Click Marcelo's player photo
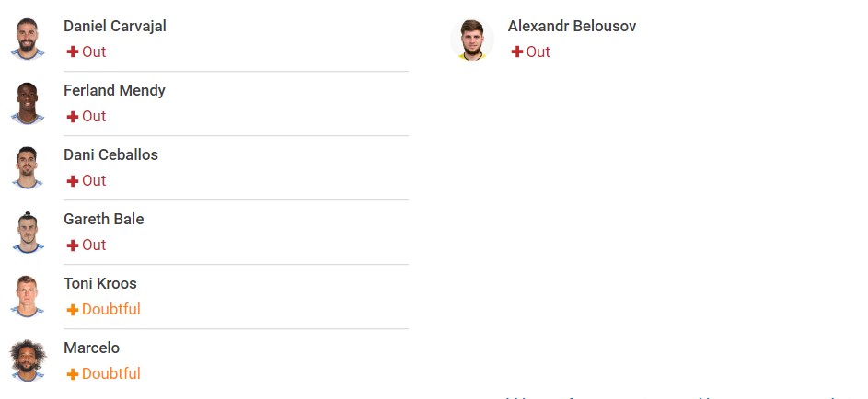 click(x=27, y=361)
